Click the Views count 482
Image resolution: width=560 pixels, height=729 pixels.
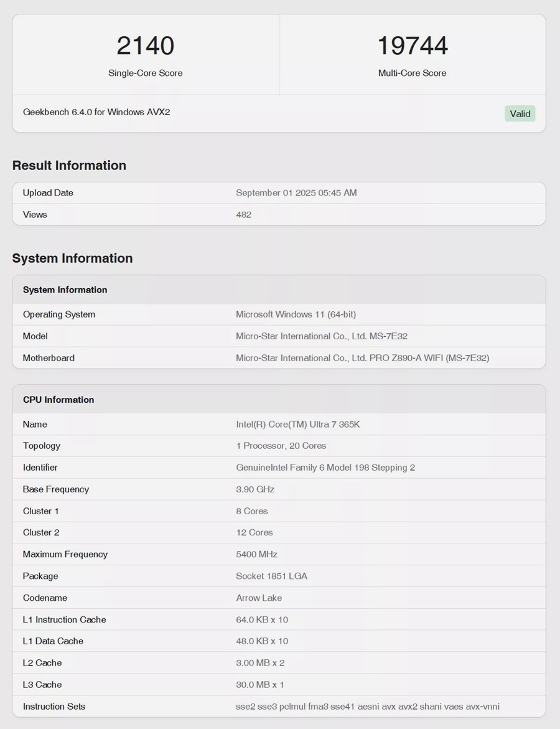click(x=243, y=215)
